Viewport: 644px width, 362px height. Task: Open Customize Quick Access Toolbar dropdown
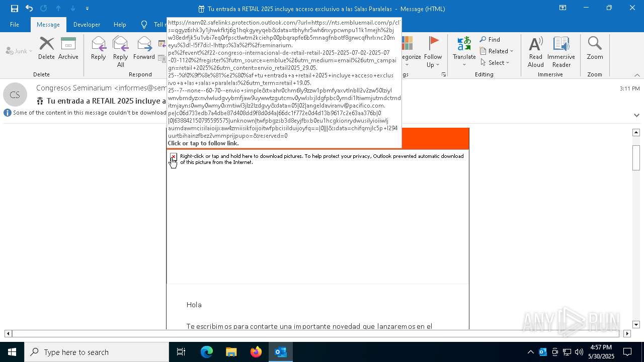coord(87,9)
